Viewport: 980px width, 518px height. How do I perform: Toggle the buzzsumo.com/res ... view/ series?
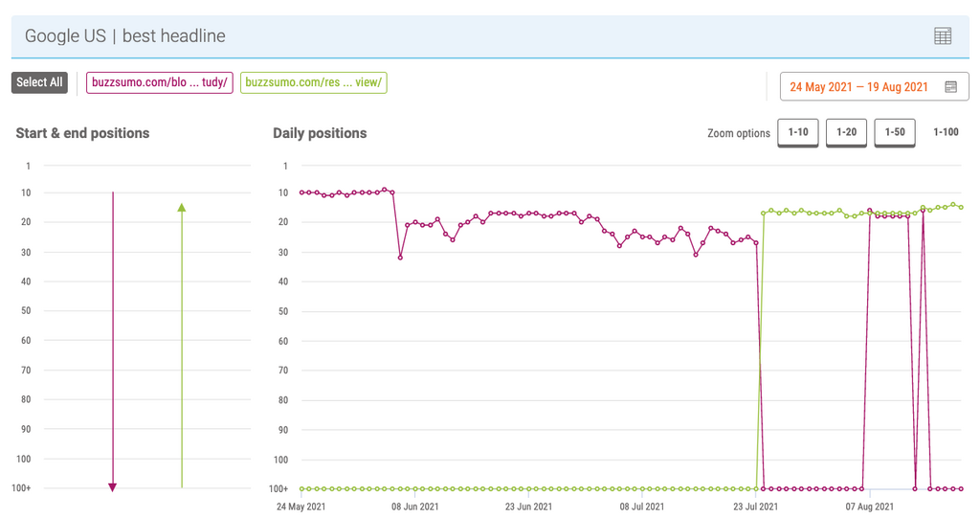click(x=314, y=82)
